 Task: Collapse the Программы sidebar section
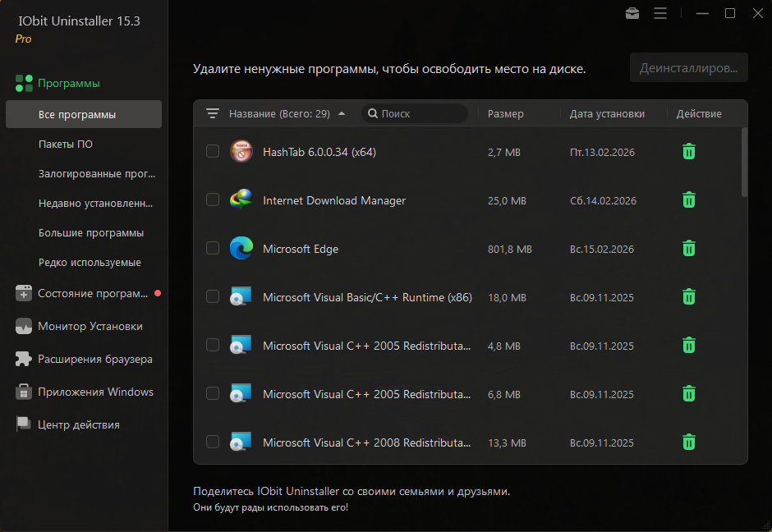click(69, 83)
